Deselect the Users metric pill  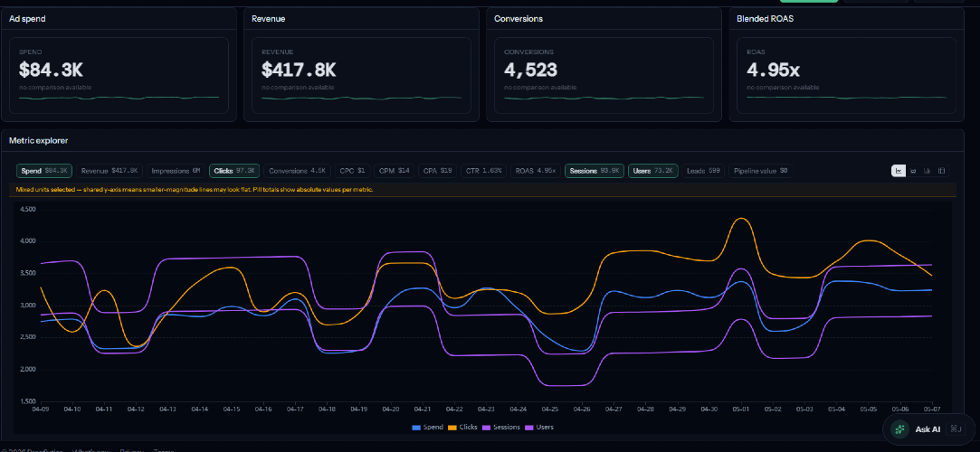pos(653,171)
